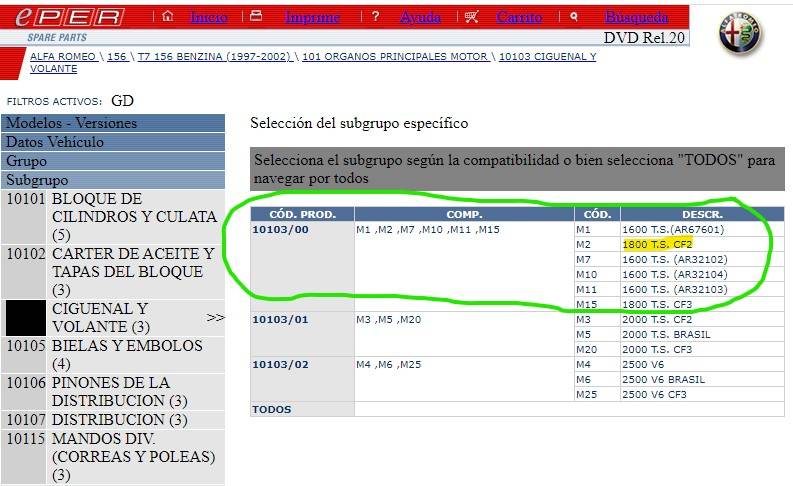Click the question mark help icon
Image resolution: width=793 pixels, height=486 pixels.
pos(375,17)
